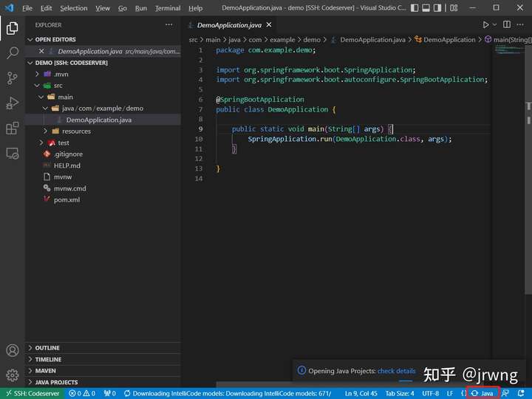Change Tab Size: 4 indentation setting
Viewport: 532px width, 399px height.
(400, 394)
